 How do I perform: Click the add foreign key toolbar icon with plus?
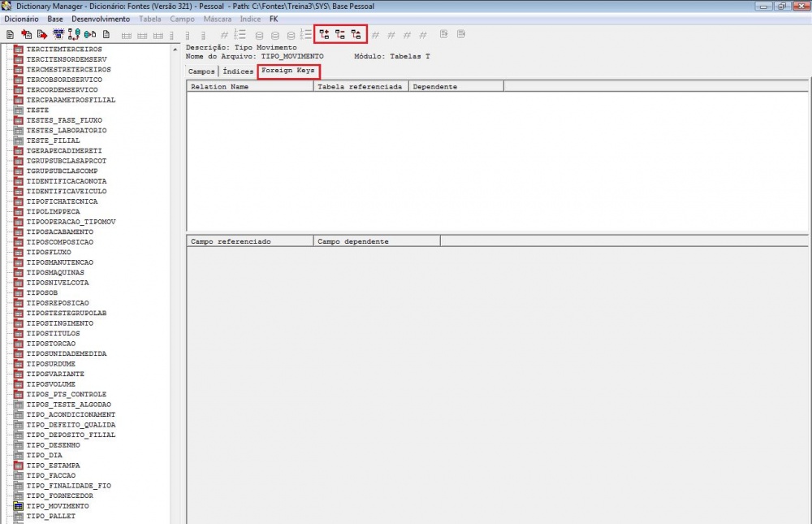pos(324,34)
